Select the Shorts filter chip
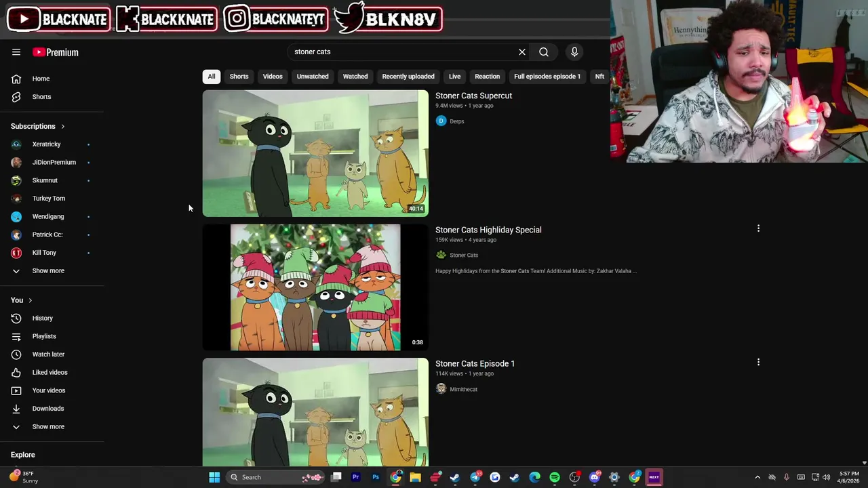Viewport: 868px width, 488px height. pos(239,77)
